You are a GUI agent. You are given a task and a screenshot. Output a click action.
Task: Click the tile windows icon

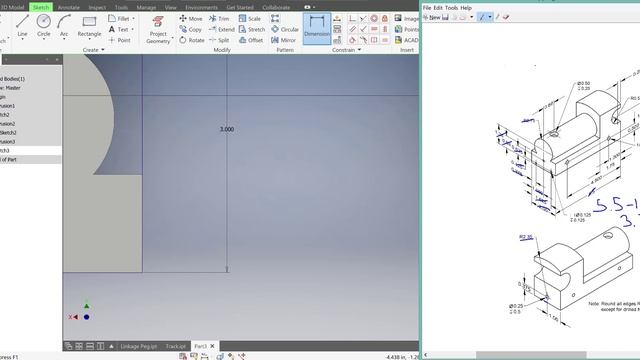(x=79, y=346)
